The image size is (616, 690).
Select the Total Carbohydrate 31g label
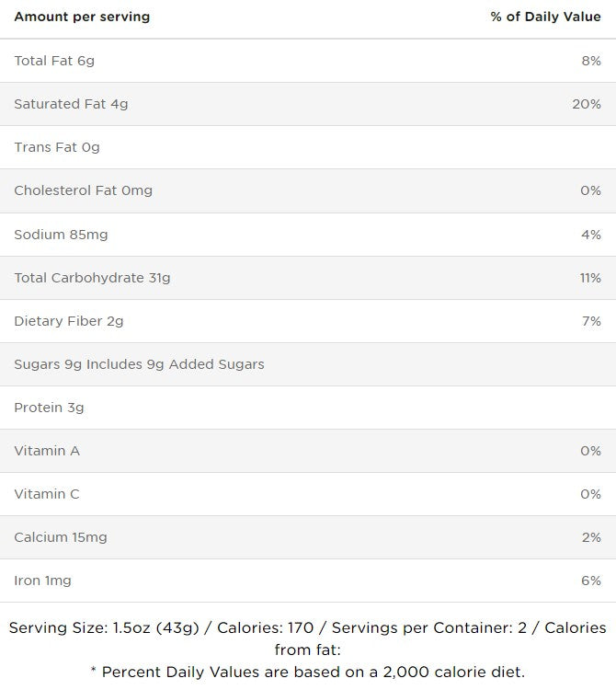(x=92, y=278)
